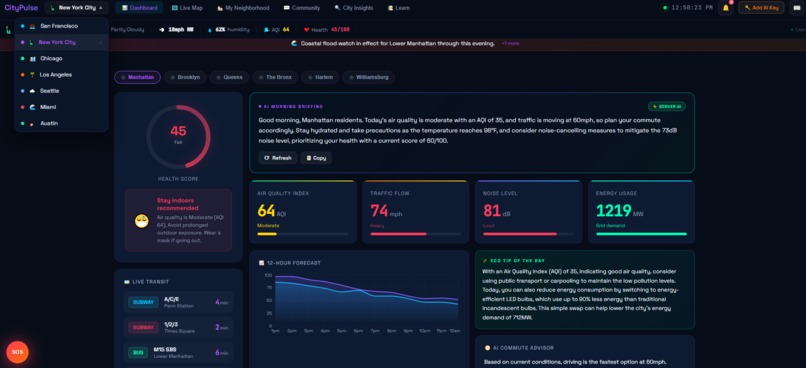Click the Air Quality Index progress bar
This screenshot has width=806, height=368.
coord(302,234)
